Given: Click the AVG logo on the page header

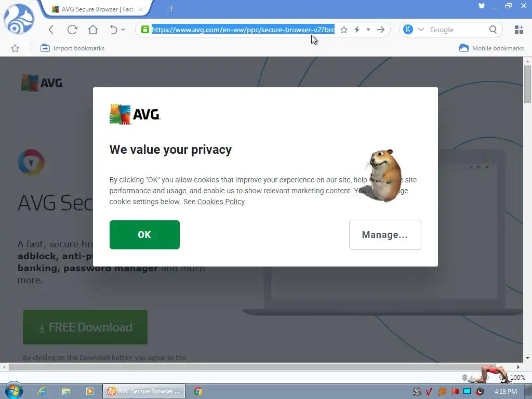Looking at the screenshot, I should [x=42, y=83].
